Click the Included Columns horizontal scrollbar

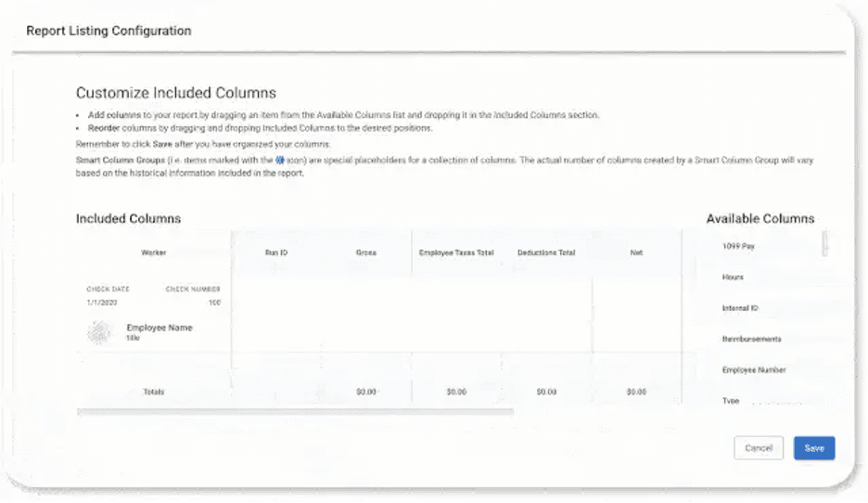294,410
